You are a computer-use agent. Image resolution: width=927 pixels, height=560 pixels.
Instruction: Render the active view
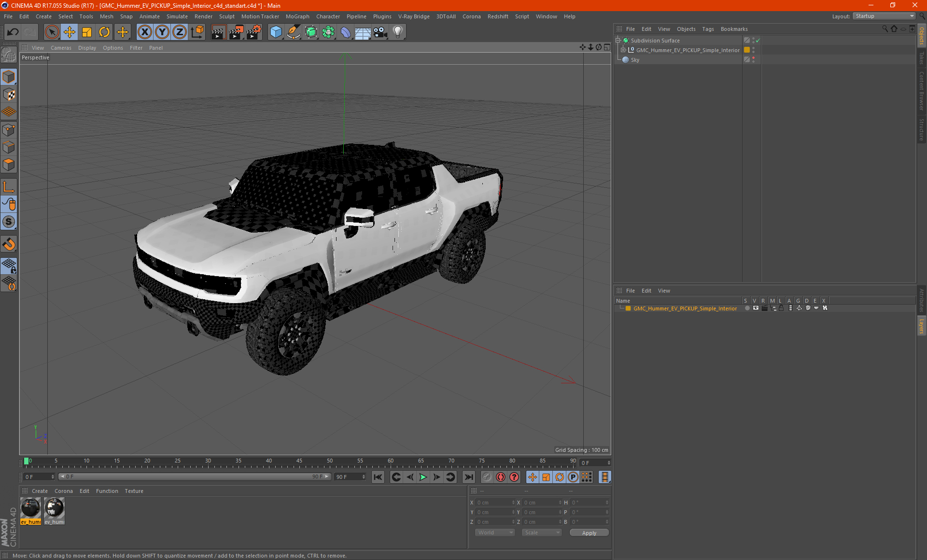coord(218,32)
